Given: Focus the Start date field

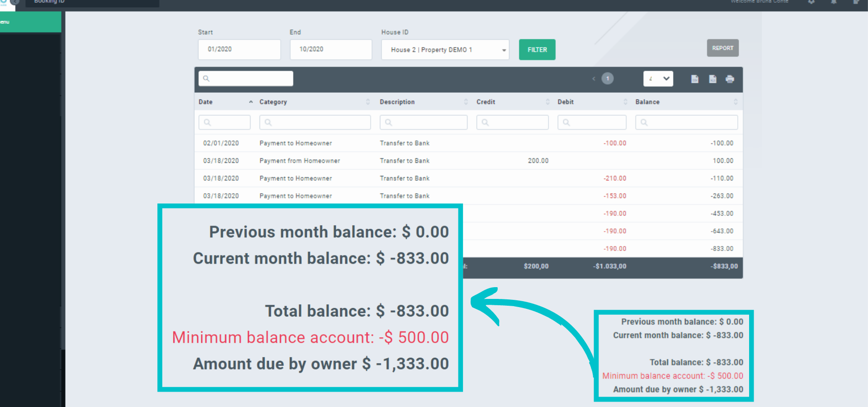Looking at the screenshot, I should [x=239, y=49].
